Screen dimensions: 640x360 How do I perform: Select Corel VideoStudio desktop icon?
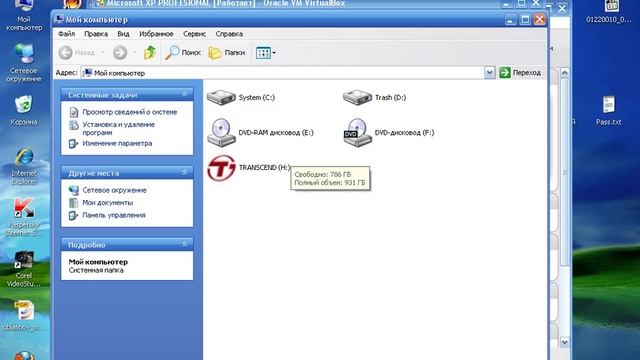tap(24, 269)
